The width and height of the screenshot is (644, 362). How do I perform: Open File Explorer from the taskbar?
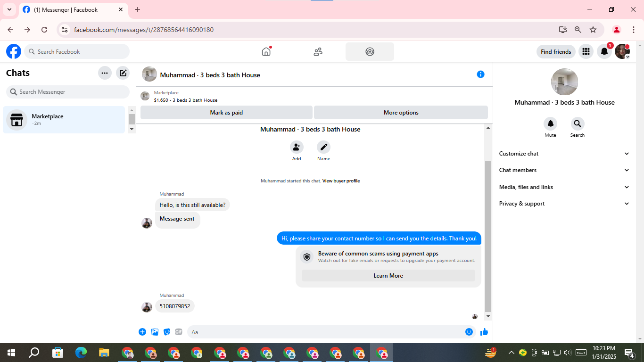104,353
